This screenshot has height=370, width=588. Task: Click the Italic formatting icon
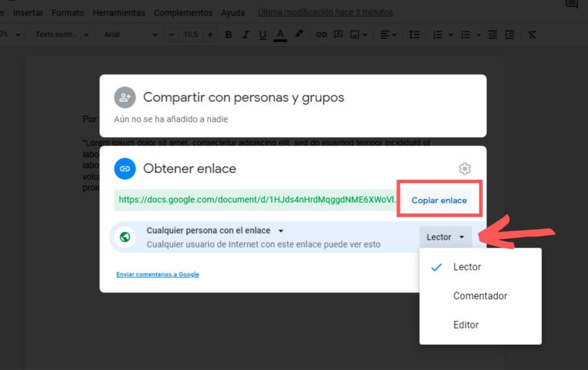[246, 35]
